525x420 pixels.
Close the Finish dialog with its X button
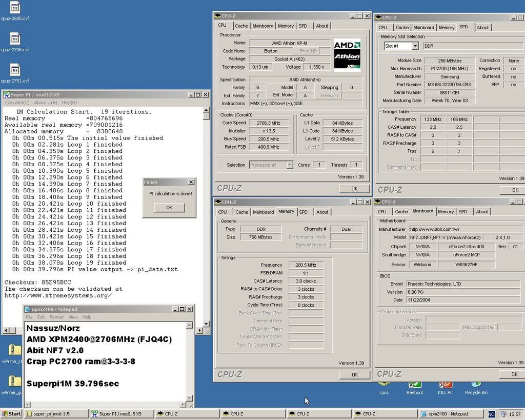pos(191,182)
